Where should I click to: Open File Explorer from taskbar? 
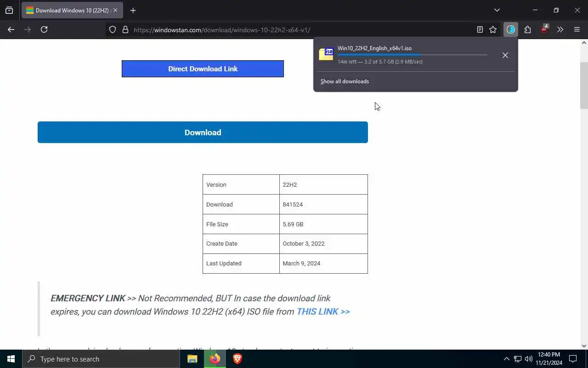(192, 359)
